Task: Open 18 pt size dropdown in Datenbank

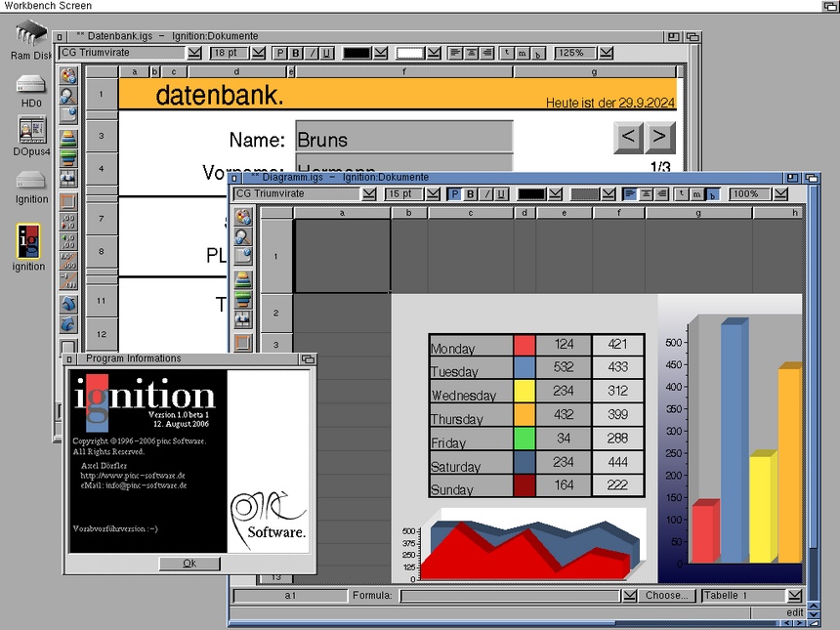Action: click(x=258, y=53)
